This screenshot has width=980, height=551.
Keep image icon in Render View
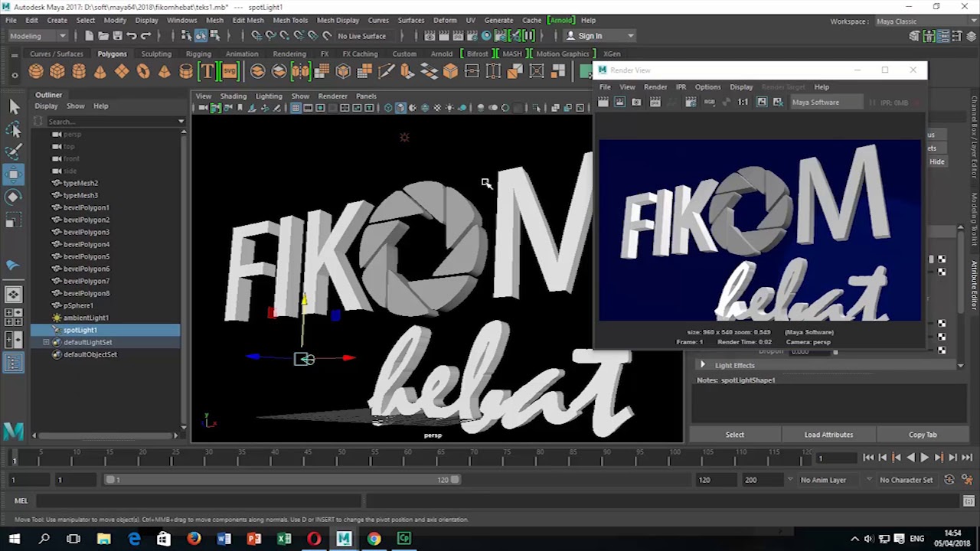[762, 102]
